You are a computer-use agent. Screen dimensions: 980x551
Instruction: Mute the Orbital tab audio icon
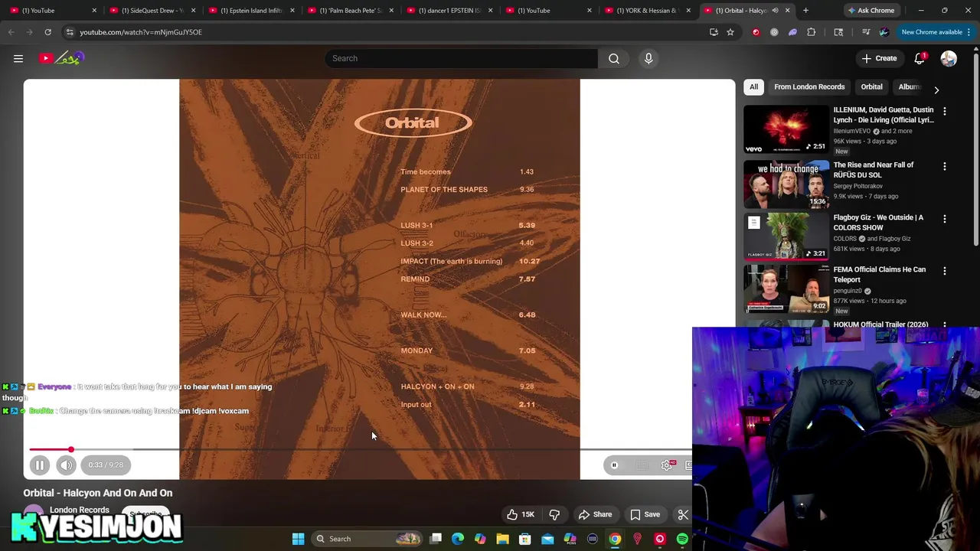775,10
